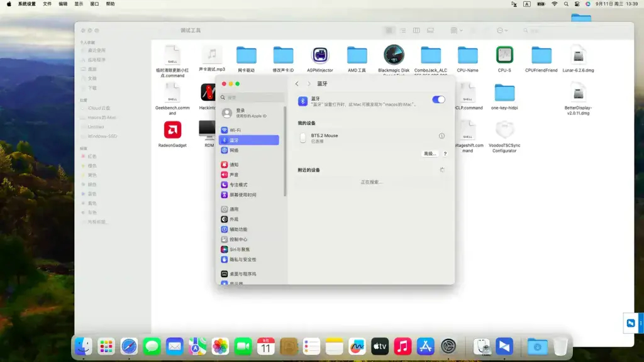Open the 编辑 menu in the menu bar
The height and width of the screenshot is (362, 644).
pos(63,4)
